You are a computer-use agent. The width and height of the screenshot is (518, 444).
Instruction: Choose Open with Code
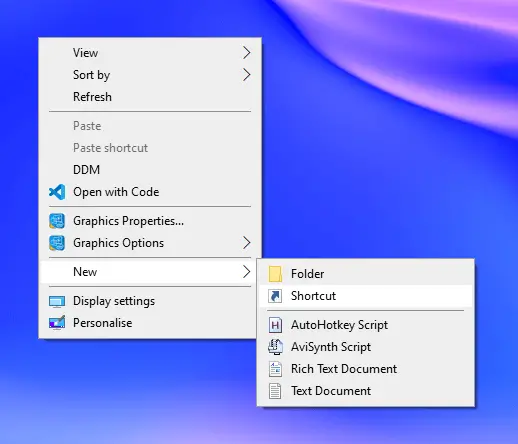tap(150, 192)
